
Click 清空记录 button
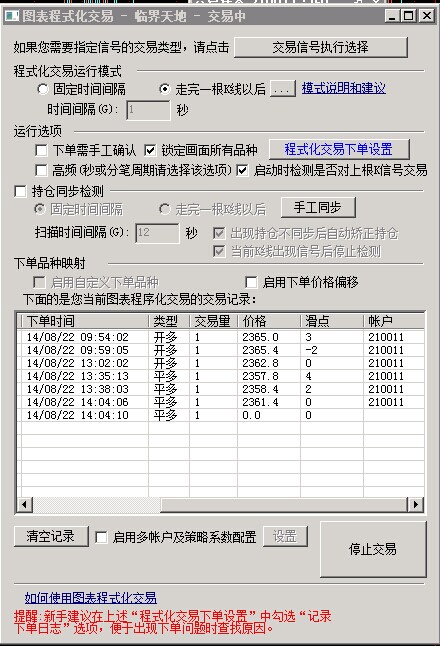51,536
